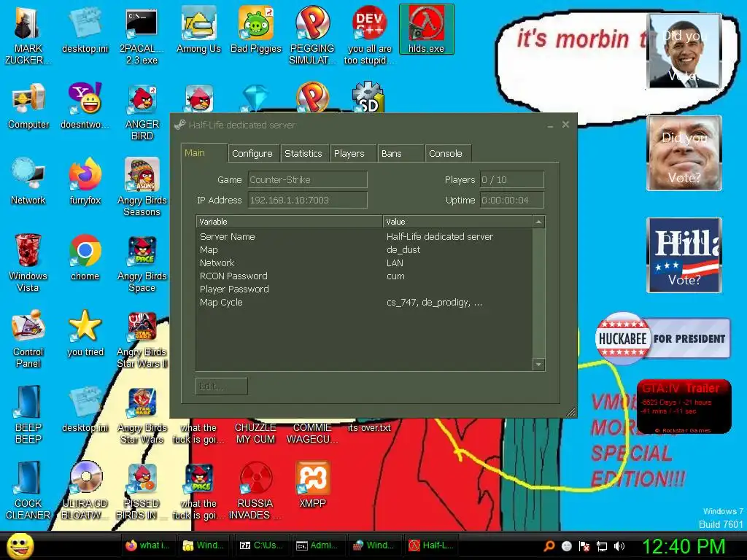Image resolution: width=747 pixels, height=560 pixels.
Task: Select the Server Name variable row
Action: click(x=364, y=237)
